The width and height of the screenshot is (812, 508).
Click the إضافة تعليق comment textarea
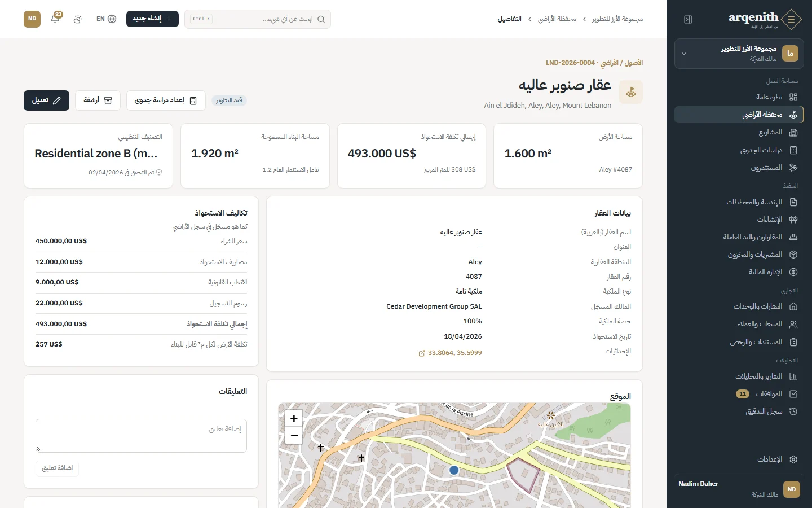click(141, 436)
